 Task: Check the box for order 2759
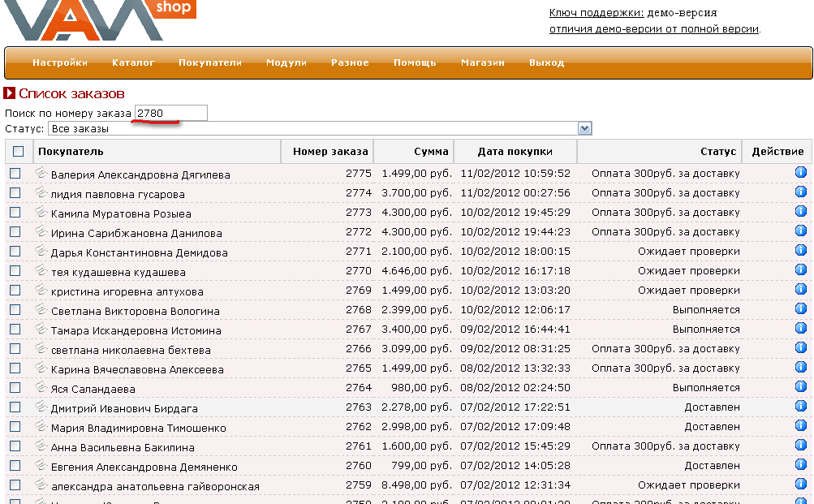point(15,485)
